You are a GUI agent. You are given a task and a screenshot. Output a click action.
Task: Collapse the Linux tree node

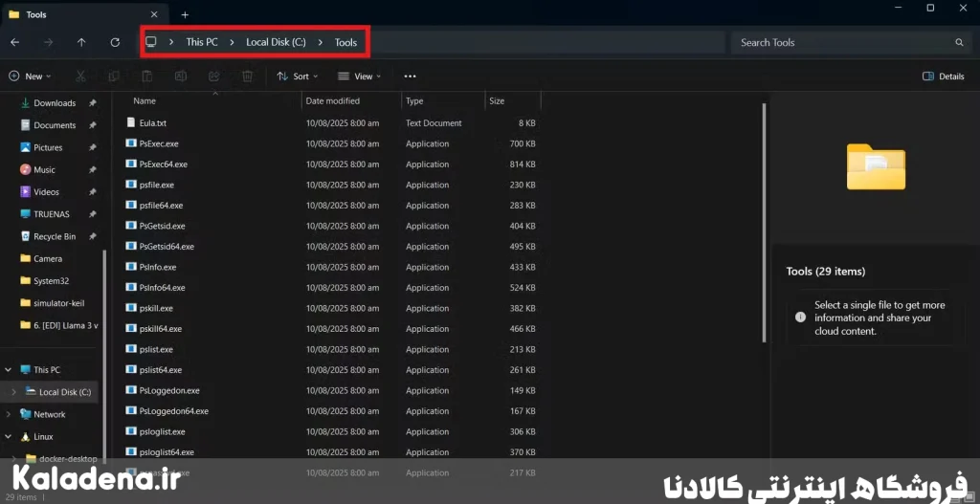8,436
